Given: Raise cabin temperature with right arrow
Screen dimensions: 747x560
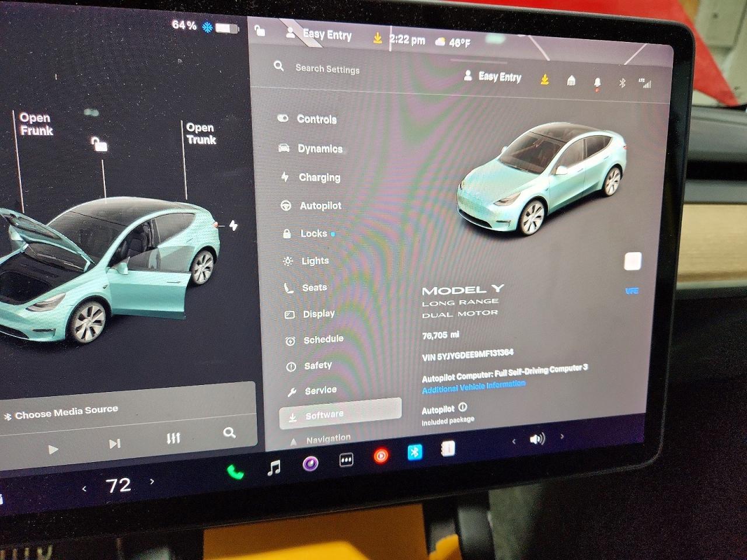Looking at the screenshot, I should (x=152, y=481).
